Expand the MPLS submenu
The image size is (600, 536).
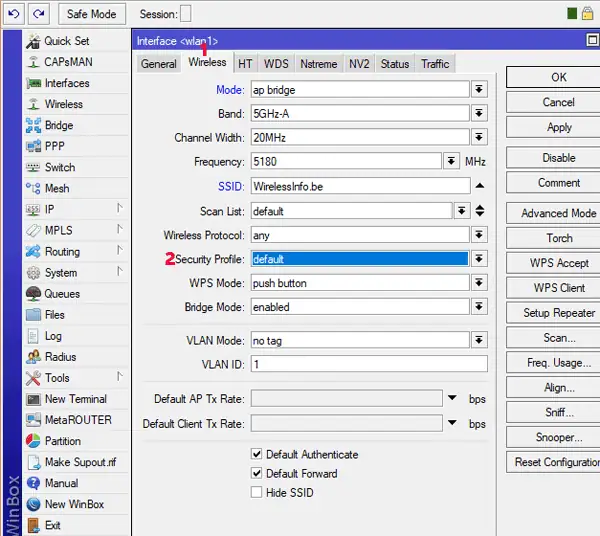tap(120, 229)
